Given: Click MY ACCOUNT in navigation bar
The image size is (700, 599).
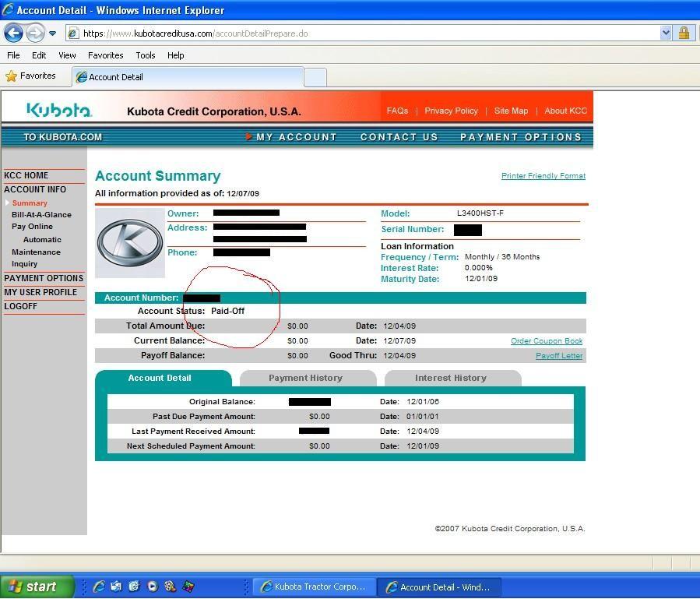Looking at the screenshot, I should pos(297,137).
